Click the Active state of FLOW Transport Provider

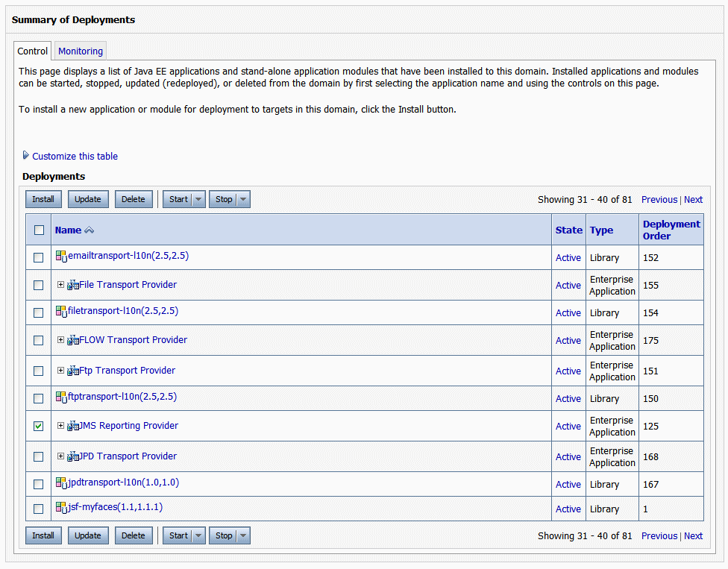pos(568,341)
